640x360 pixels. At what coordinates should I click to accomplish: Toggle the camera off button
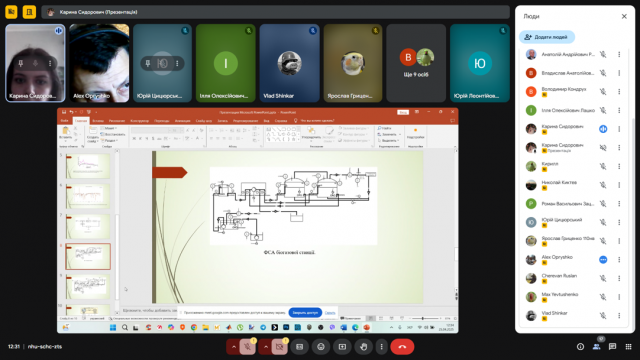[280, 347]
